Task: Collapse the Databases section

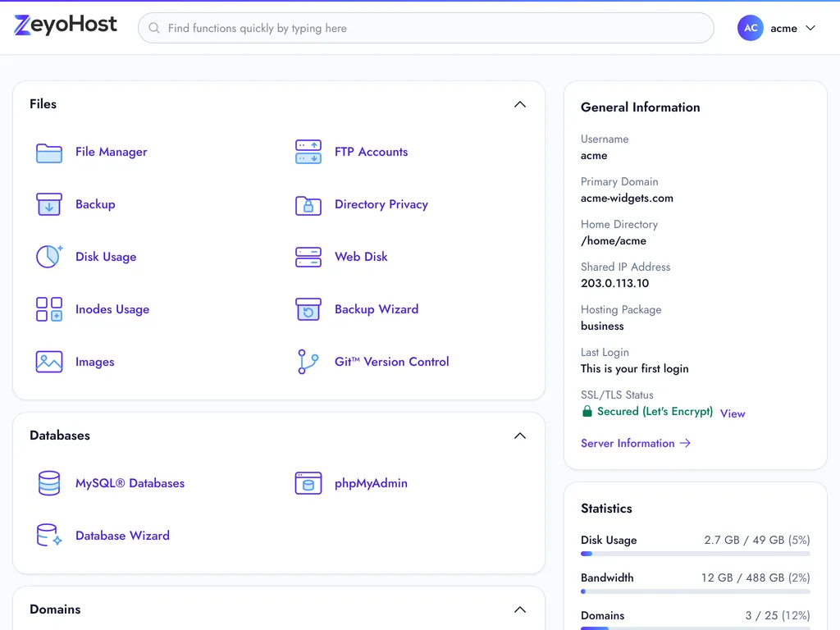Action: [519, 436]
